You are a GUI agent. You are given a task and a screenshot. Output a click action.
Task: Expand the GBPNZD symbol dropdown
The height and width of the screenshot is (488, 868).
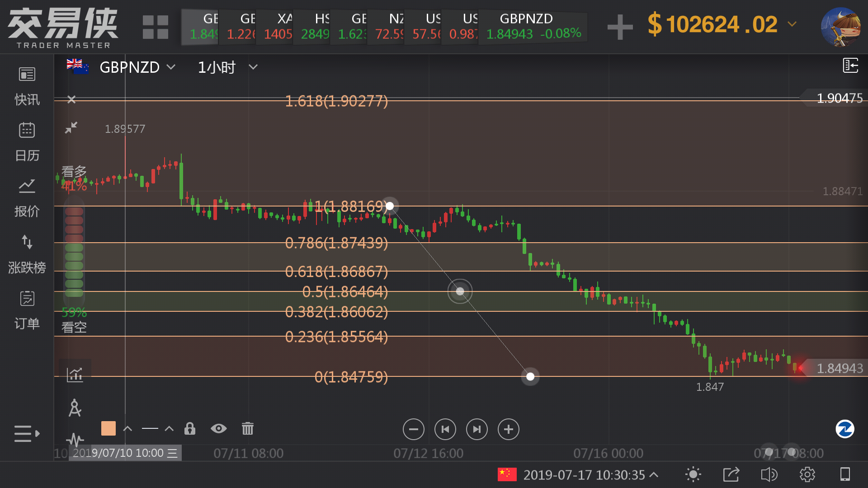pyautogui.click(x=171, y=67)
